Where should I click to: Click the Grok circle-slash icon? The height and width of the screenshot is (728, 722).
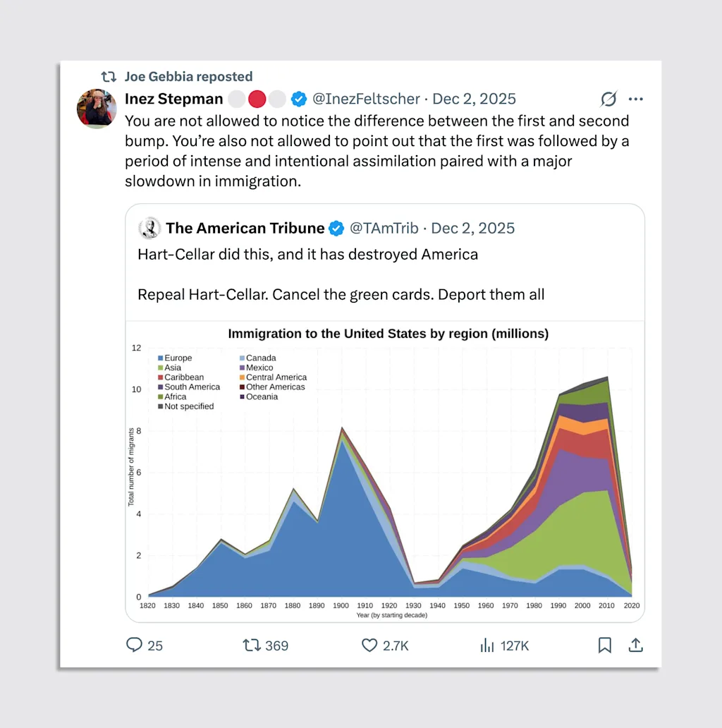click(x=608, y=99)
